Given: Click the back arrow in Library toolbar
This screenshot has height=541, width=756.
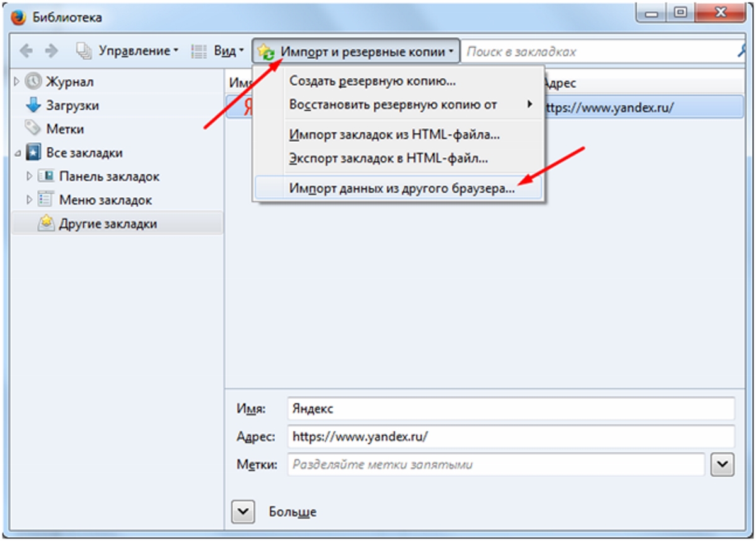Looking at the screenshot, I should pos(26,51).
